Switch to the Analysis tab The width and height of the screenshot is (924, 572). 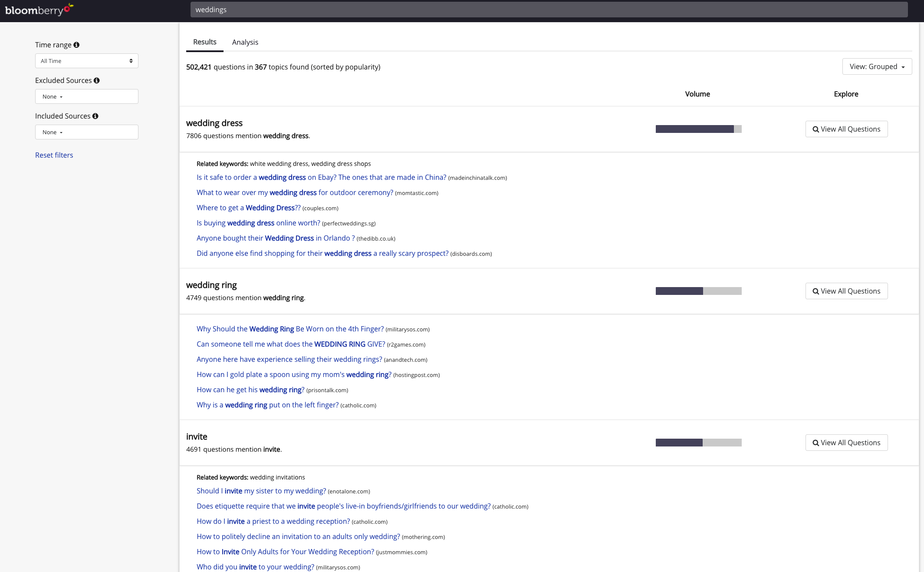pyautogui.click(x=245, y=42)
